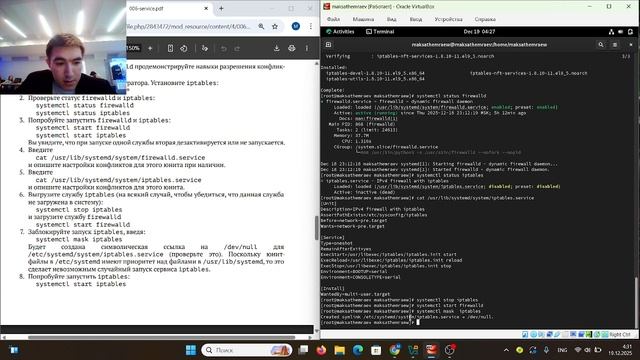The width and height of the screenshot is (640, 360).
Task: Rotate the PDF page counterclockwise
Action: pyautogui.click(x=184, y=48)
